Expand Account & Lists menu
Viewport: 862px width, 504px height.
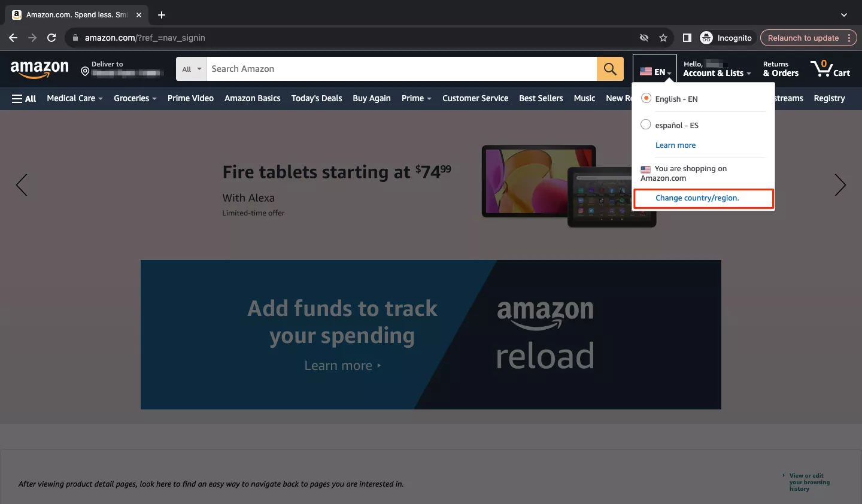(x=717, y=69)
